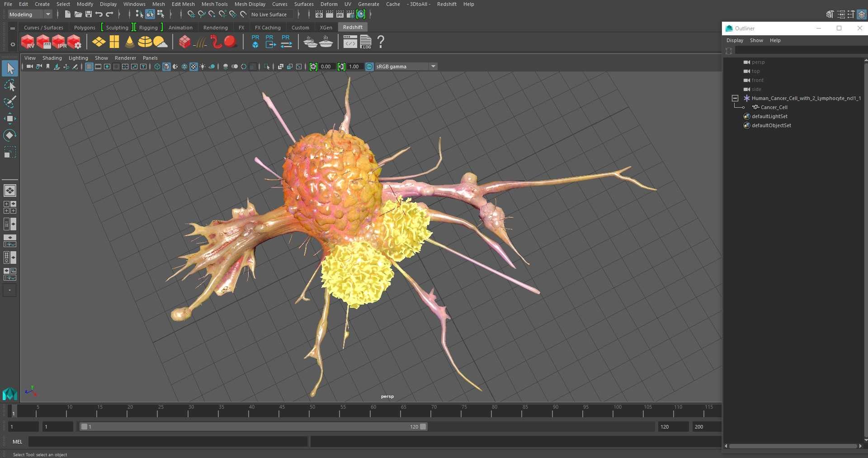
Task: Open the Shading viewport panel menu
Action: [52, 58]
